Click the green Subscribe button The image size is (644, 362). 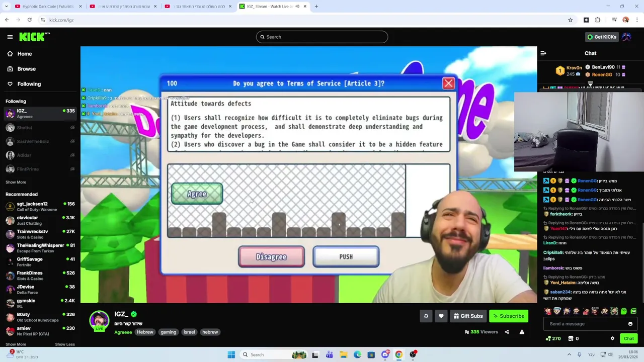[509, 316]
